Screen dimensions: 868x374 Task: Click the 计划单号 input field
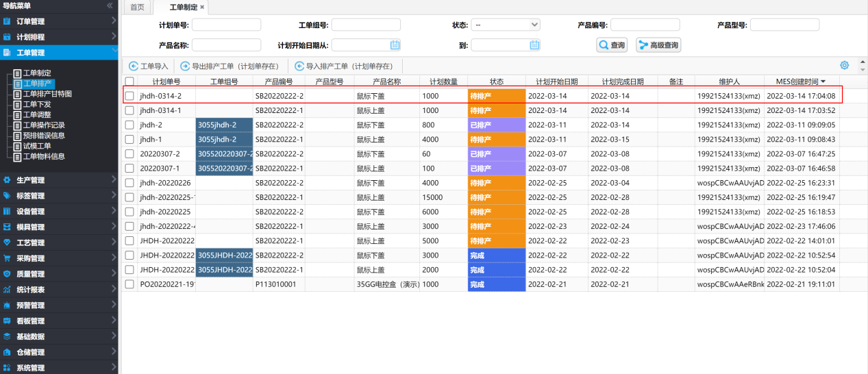pos(227,25)
